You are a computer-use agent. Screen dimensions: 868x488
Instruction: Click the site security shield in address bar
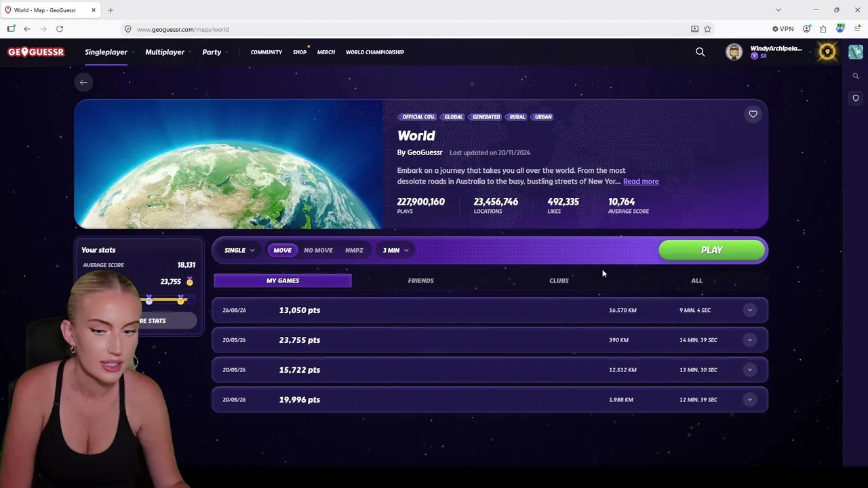127,29
